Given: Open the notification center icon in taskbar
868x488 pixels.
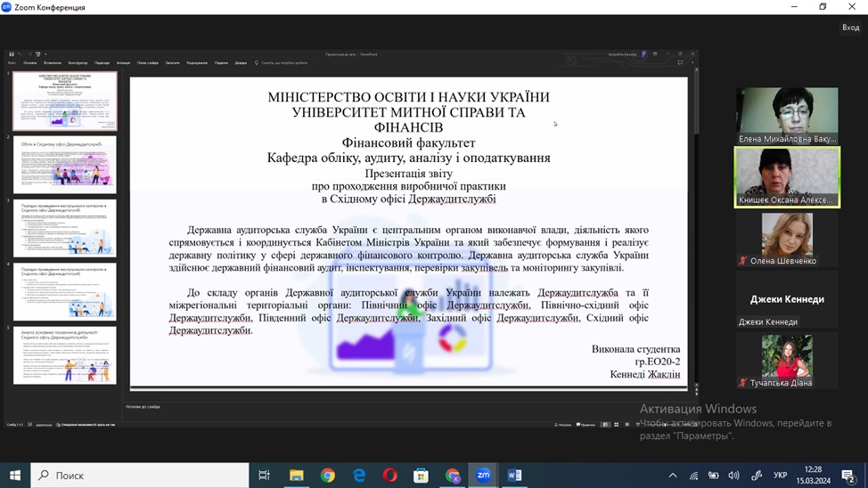Looking at the screenshot, I should click(848, 476).
